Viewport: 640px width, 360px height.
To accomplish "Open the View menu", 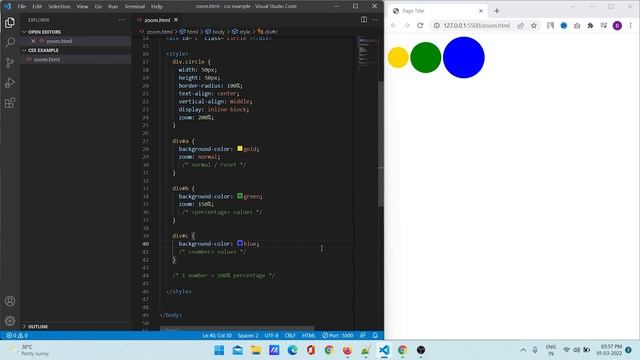I will tap(82, 6).
